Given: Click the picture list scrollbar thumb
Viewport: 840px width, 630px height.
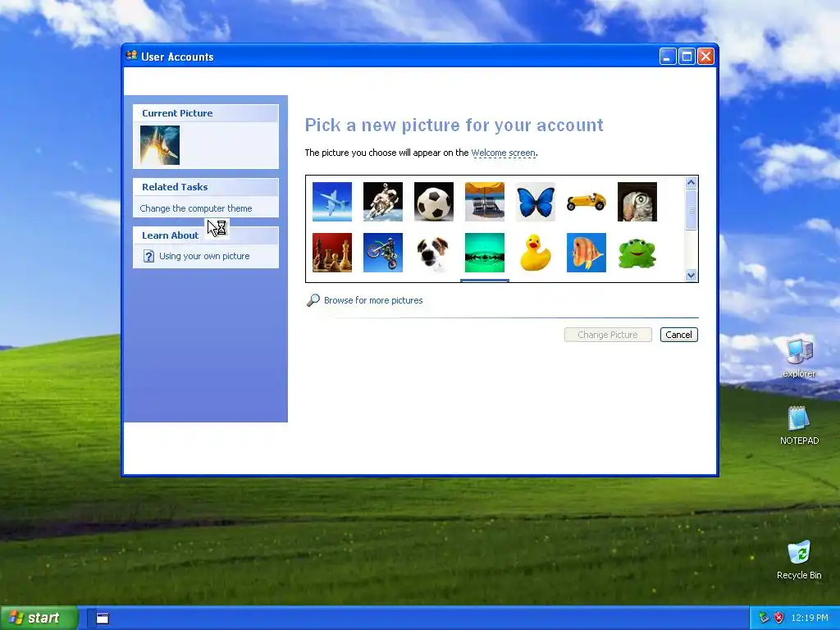Looking at the screenshot, I should [x=691, y=210].
